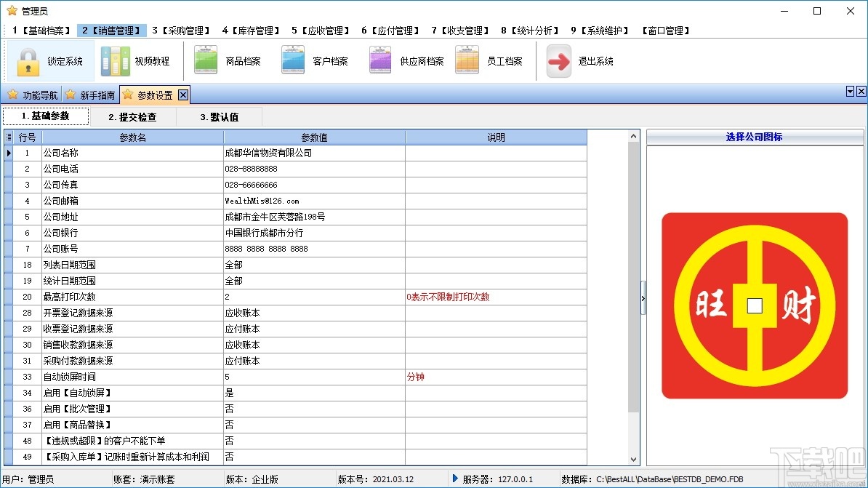868x488 pixels.
Task: Click the grid selector corner icon in table header
Action: (8, 137)
